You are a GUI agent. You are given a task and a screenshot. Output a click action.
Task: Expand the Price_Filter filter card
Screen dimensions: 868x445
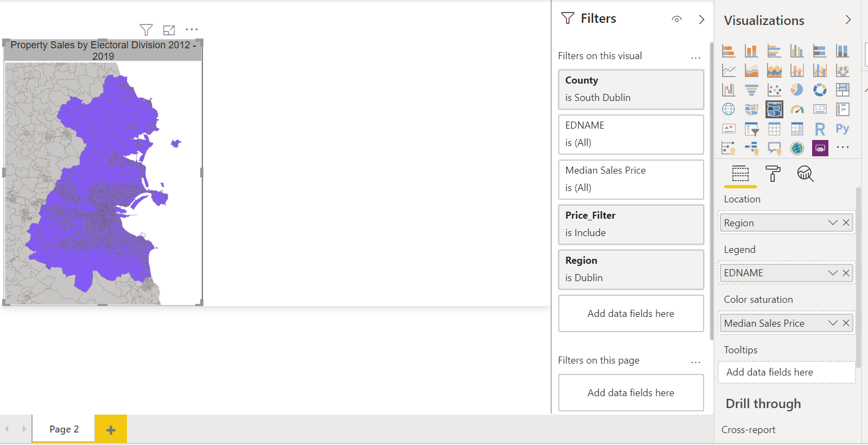pos(631,225)
